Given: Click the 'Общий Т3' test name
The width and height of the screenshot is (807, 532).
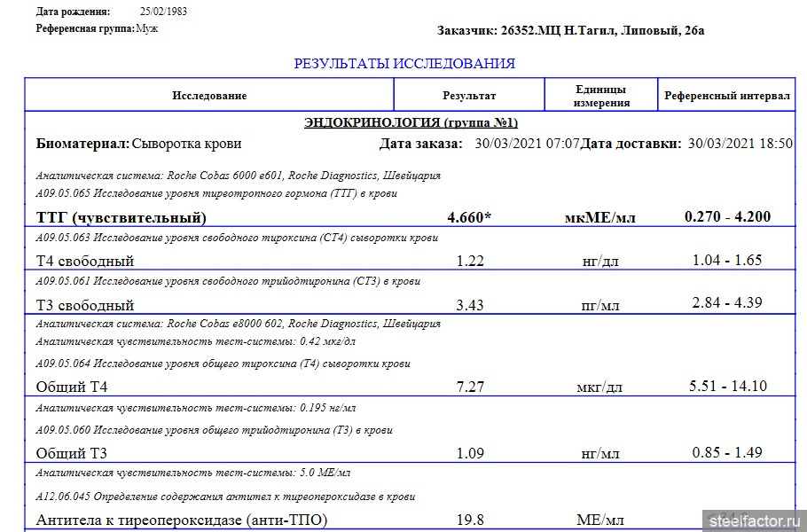Looking at the screenshot, I should [72, 453].
